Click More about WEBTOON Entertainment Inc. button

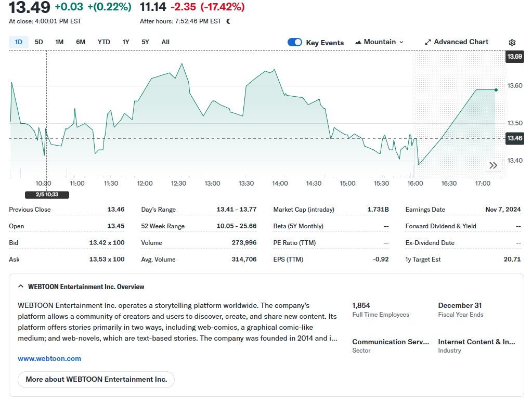pyautogui.click(x=96, y=379)
